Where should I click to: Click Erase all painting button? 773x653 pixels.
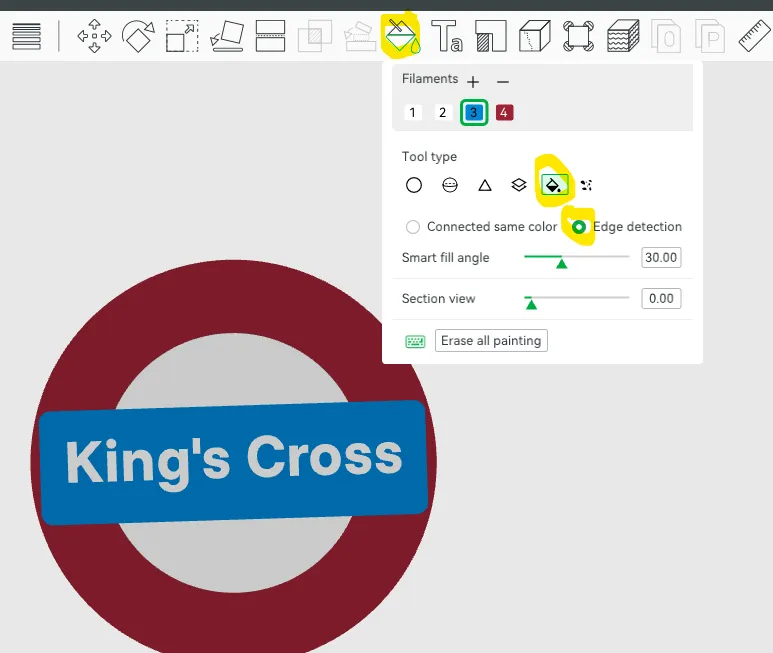(491, 341)
